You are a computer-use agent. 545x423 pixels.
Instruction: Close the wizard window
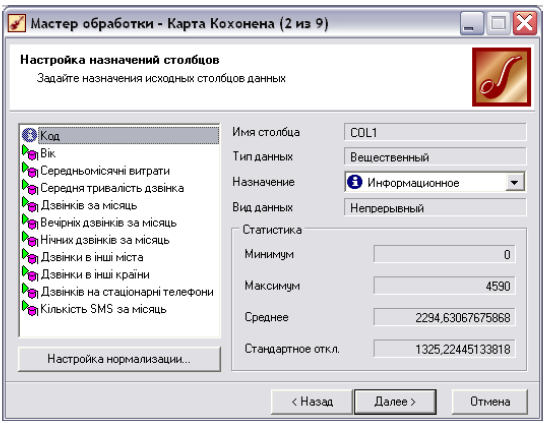tap(525, 23)
